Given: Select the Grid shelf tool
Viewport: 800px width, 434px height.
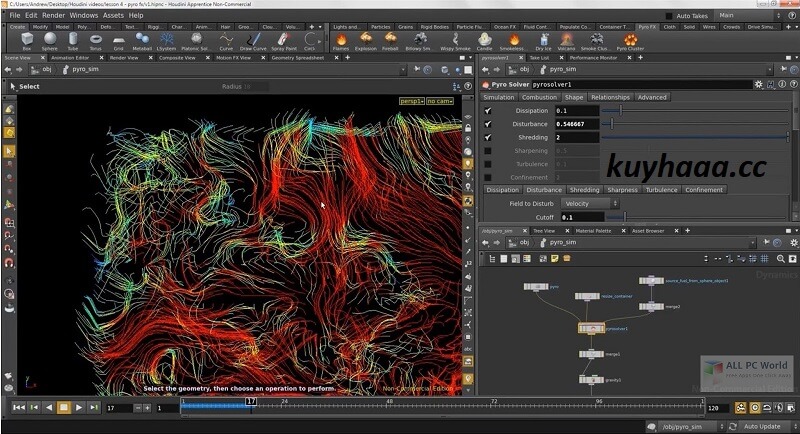Looking at the screenshot, I should click(118, 41).
